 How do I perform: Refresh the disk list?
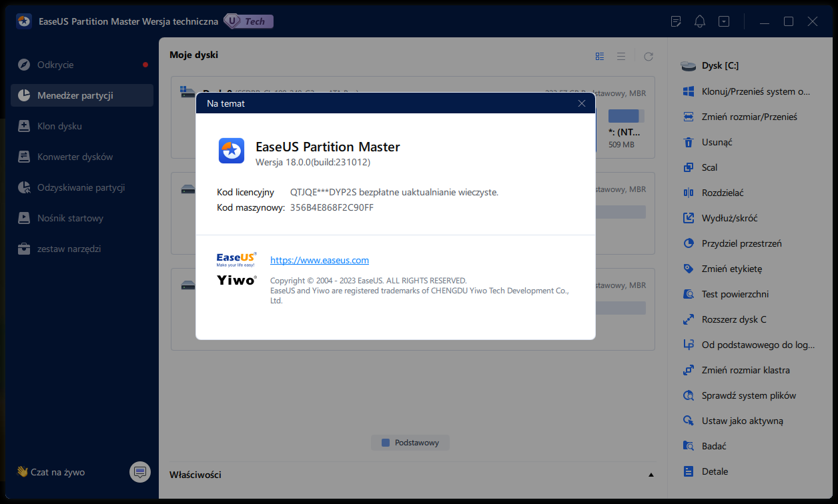649,57
